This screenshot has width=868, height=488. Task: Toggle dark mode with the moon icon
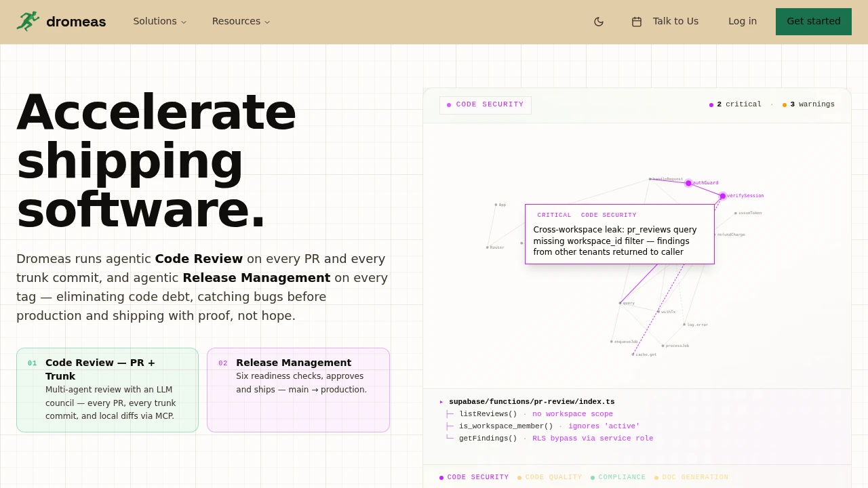click(x=599, y=22)
